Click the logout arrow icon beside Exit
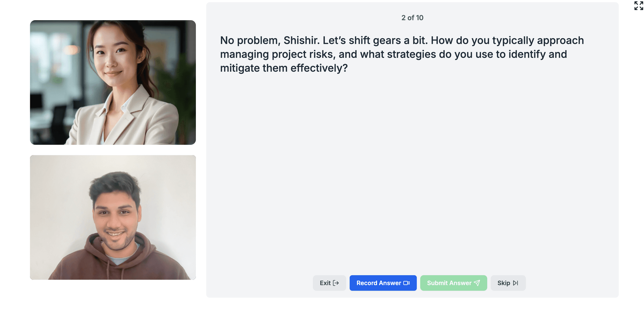The image size is (644, 325). pos(336,283)
